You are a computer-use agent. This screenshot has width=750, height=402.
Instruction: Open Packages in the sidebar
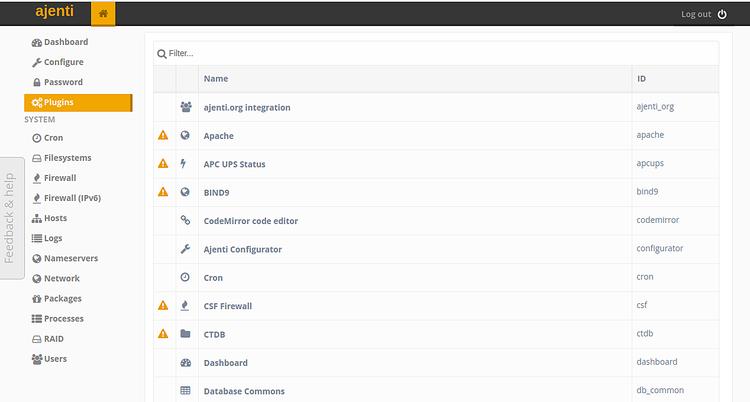click(56, 299)
